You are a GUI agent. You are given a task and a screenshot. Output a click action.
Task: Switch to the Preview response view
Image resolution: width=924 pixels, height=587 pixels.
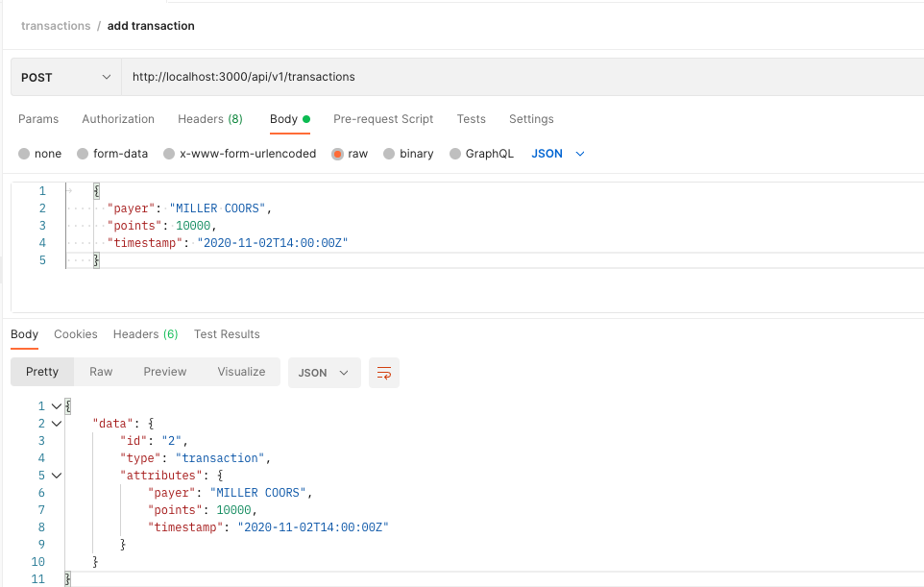point(165,372)
